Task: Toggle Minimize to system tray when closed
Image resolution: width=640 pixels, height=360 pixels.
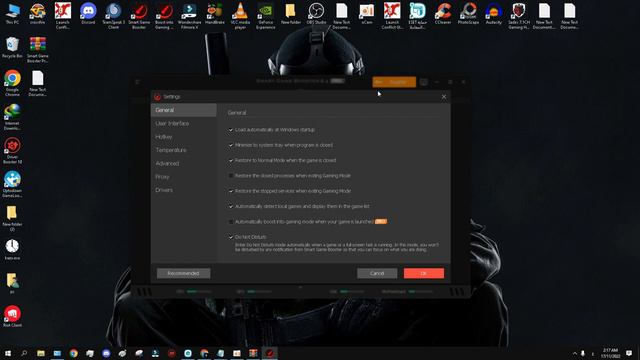Action: click(x=231, y=145)
